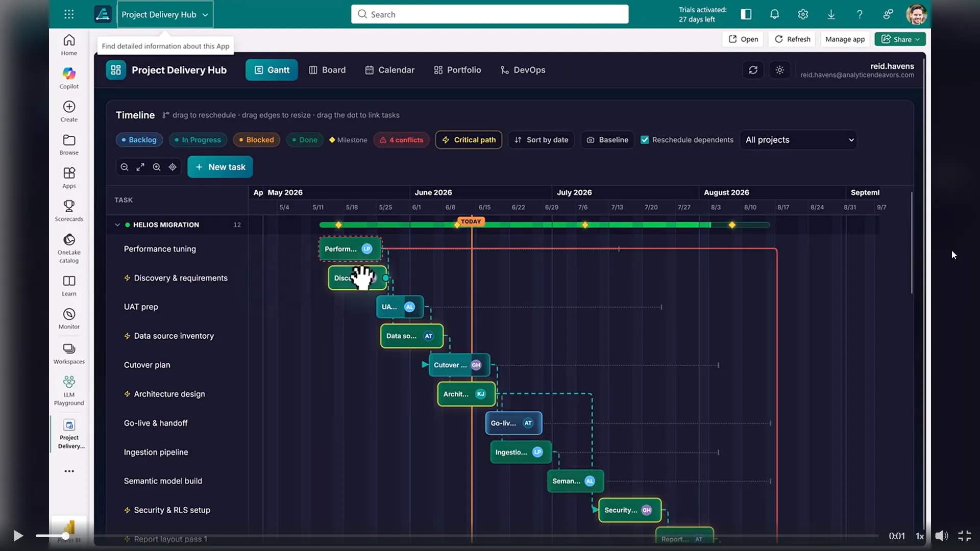Image resolution: width=980 pixels, height=551 pixels.
Task: Switch to the Calendar tab
Action: click(389, 70)
